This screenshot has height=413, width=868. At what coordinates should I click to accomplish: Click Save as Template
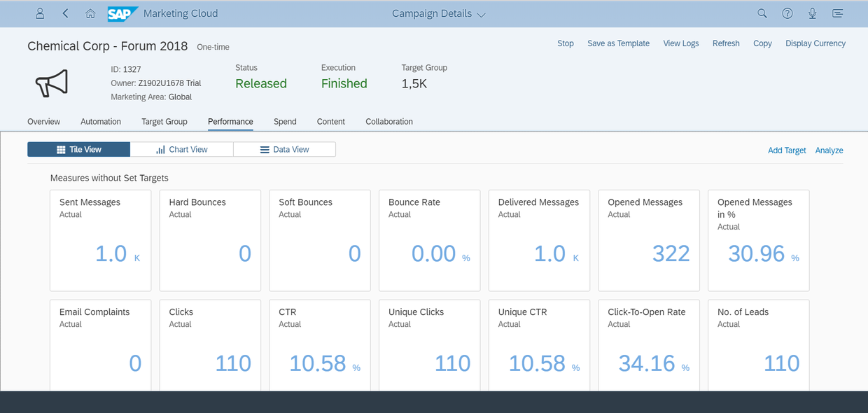618,43
